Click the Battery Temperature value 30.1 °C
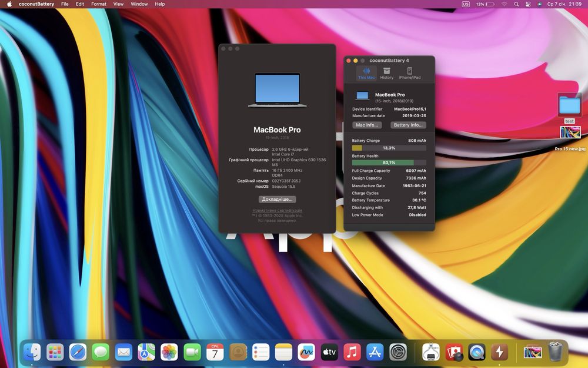The image size is (588, 368). click(x=419, y=200)
